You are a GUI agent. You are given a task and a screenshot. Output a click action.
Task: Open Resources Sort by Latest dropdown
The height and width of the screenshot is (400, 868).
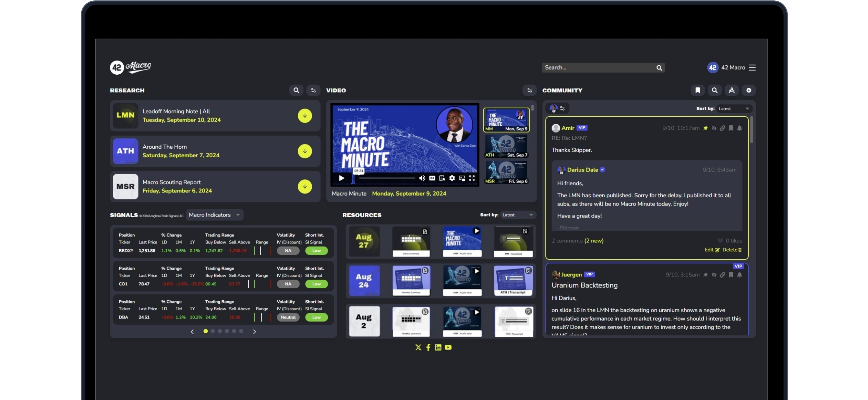pos(518,215)
